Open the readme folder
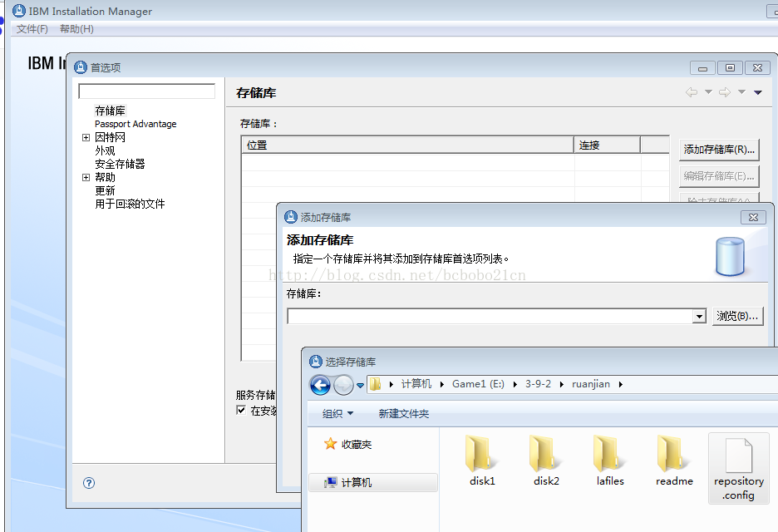 674,460
